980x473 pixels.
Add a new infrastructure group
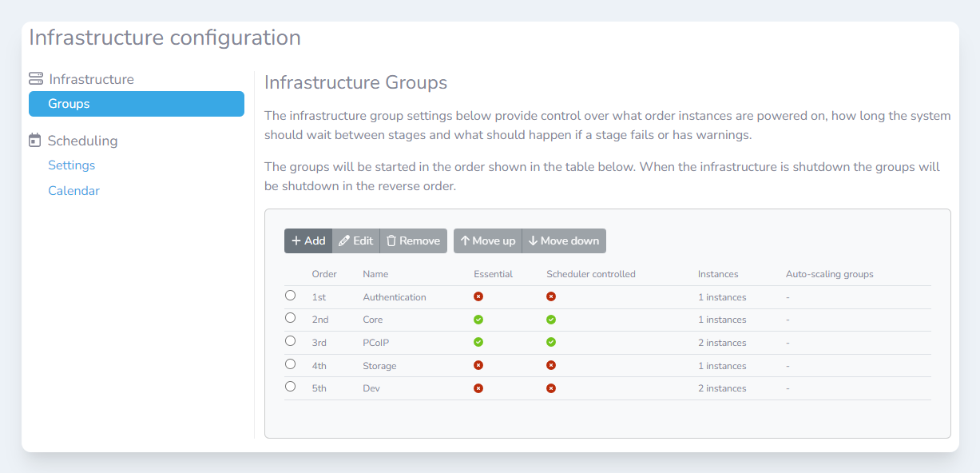point(308,241)
